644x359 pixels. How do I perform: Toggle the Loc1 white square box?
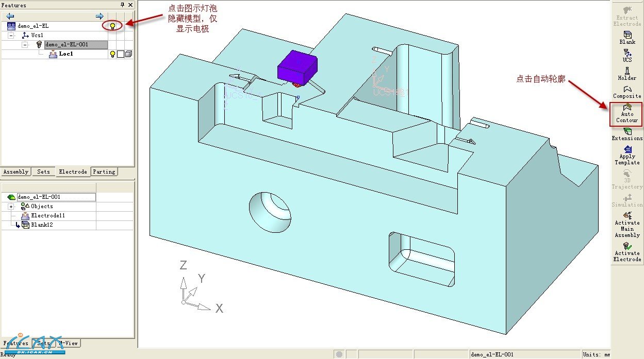pyautogui.click(x=120, y=54)
